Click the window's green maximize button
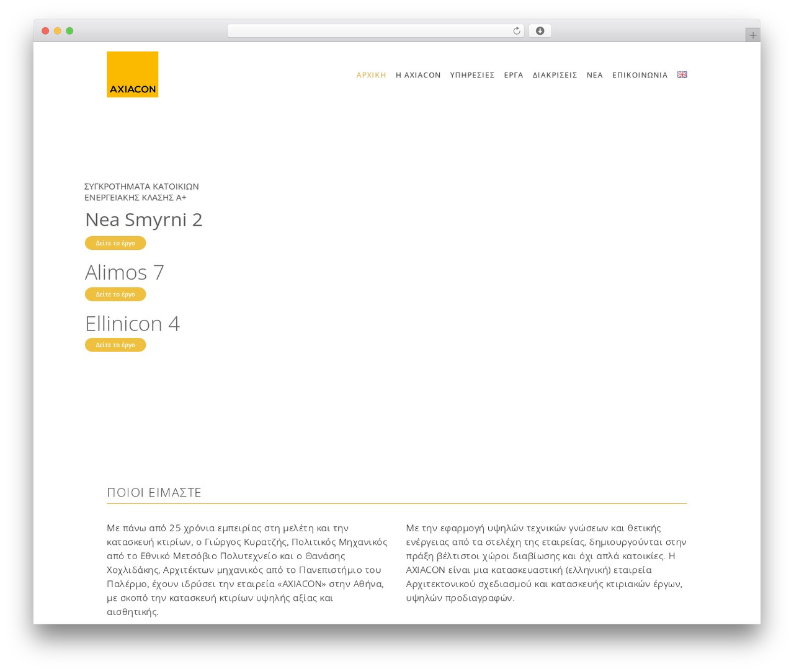 69,31
